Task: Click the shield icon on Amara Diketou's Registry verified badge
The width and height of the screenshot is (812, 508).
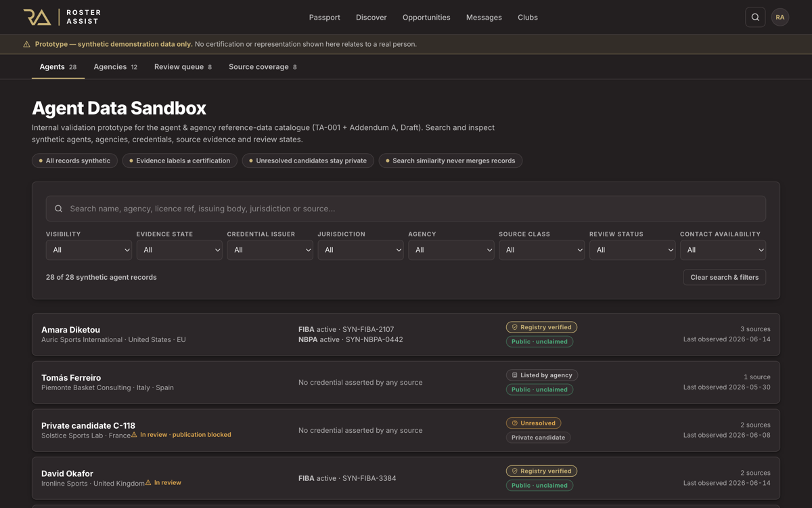Action: click(514, 327)
